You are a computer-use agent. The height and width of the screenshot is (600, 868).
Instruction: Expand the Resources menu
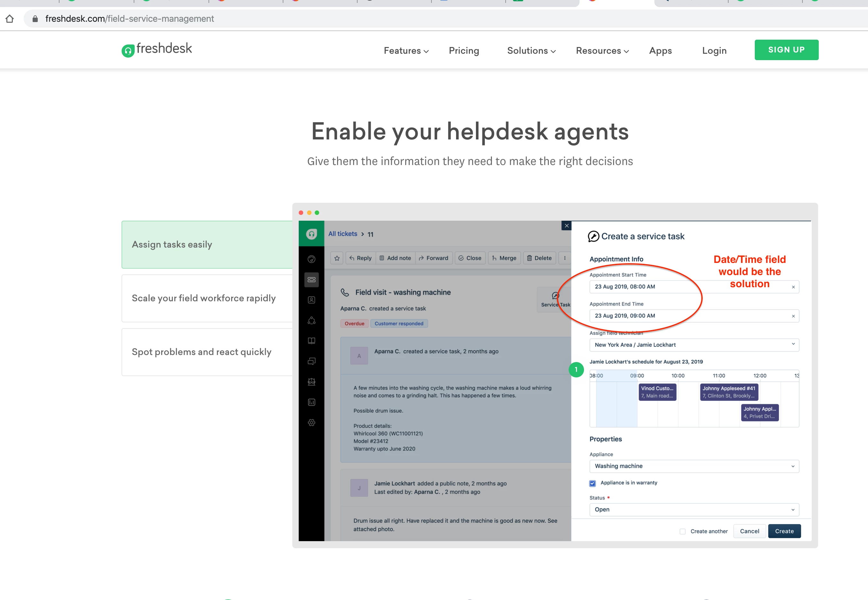click(602, 51)
